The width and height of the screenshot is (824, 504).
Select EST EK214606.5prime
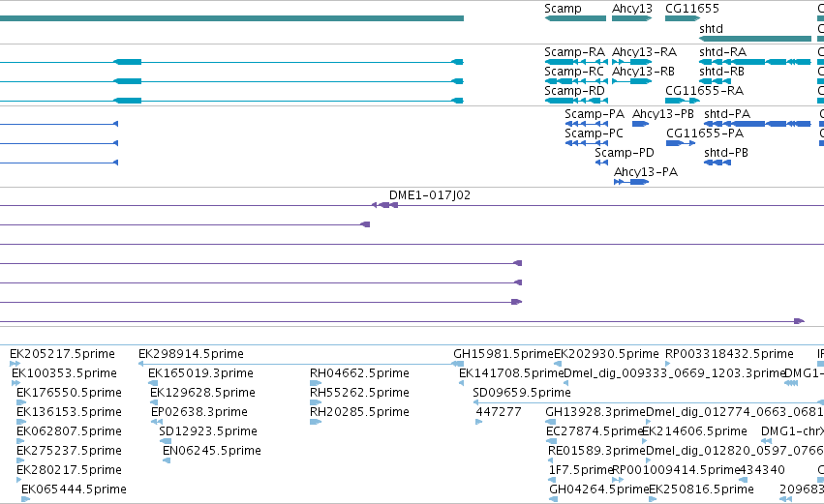pos(694,431)
